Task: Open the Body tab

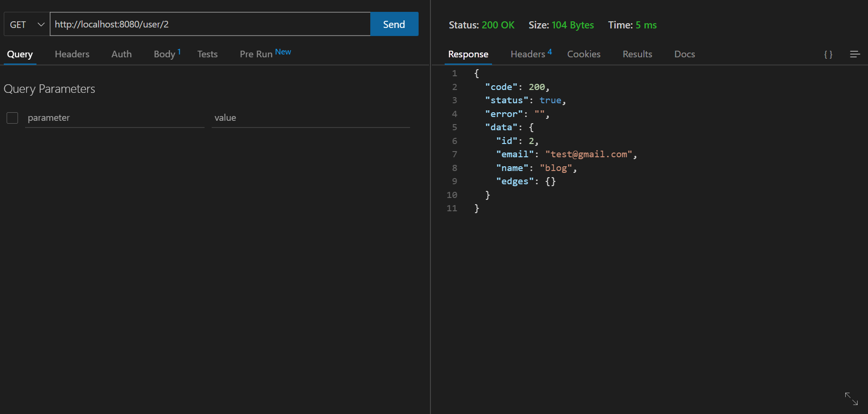Action: pyautogui.click(x=167, y=54)
